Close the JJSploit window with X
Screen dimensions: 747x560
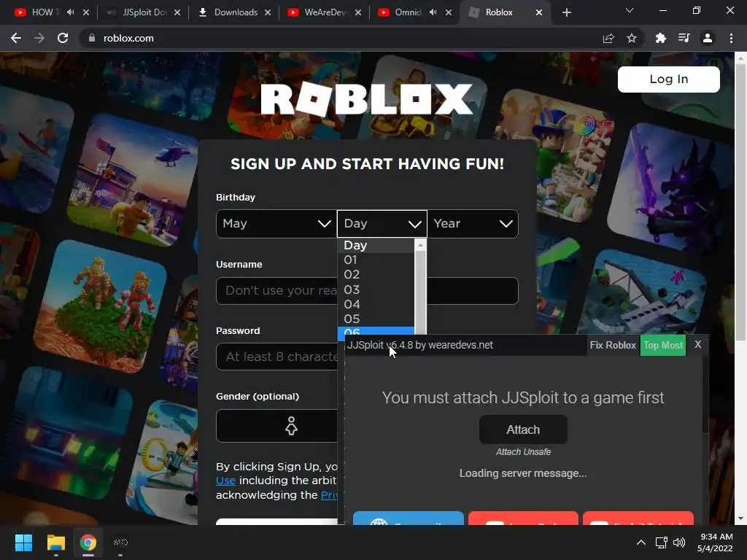[x=697, y=344]
